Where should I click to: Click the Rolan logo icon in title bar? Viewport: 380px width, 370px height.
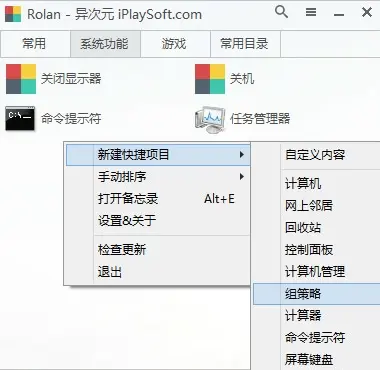pos(13,14)
